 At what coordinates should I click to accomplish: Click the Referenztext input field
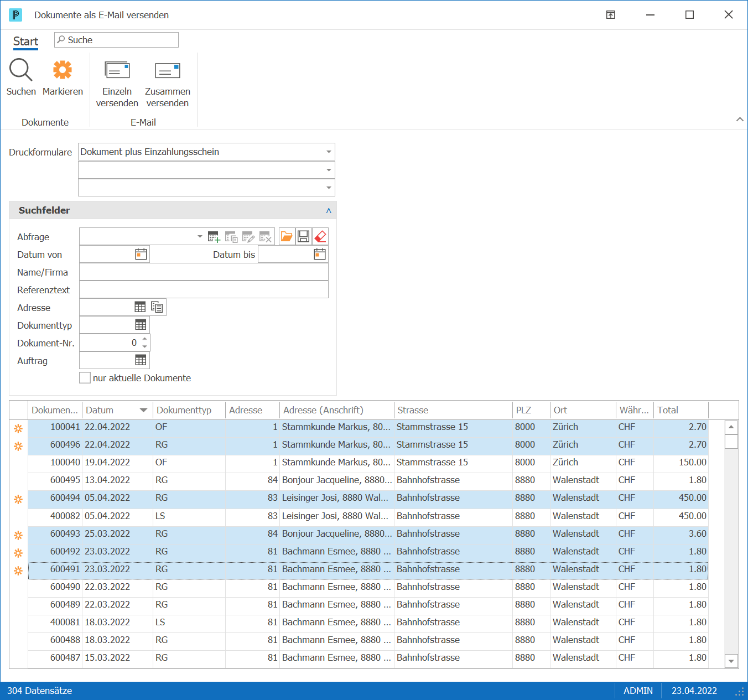pos(204,289)
